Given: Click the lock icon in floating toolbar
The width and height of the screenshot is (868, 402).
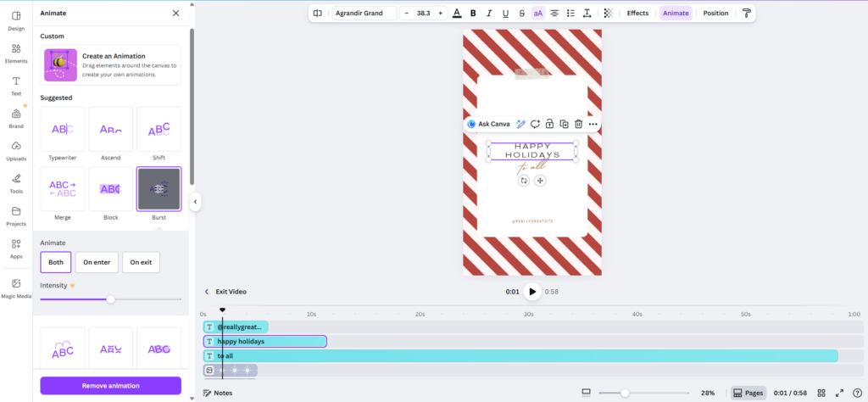Looking at the screenshot, I should point(549,124).
